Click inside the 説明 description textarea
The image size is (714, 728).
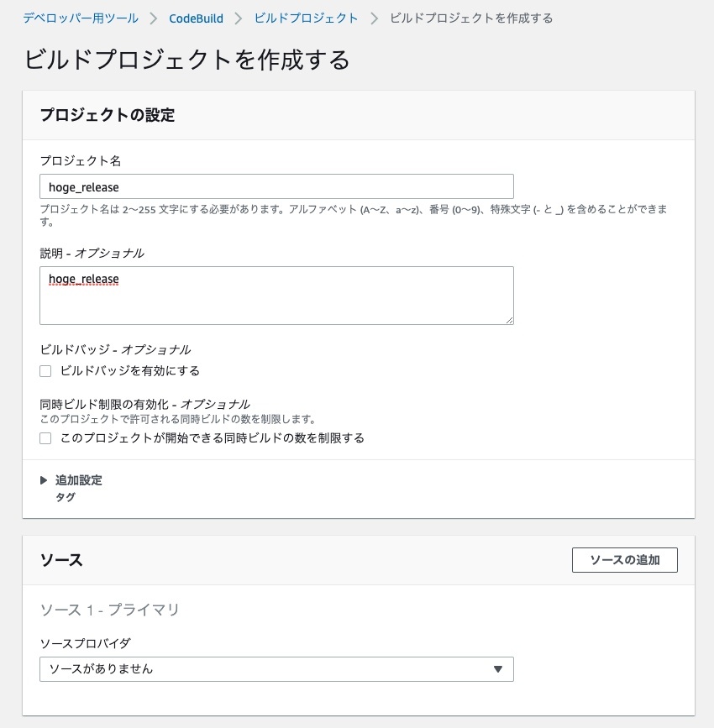pos(276,295)
